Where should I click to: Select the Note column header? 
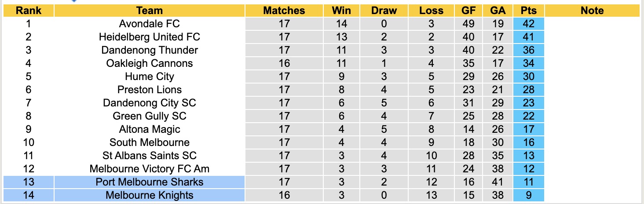(x=592, y=11)
